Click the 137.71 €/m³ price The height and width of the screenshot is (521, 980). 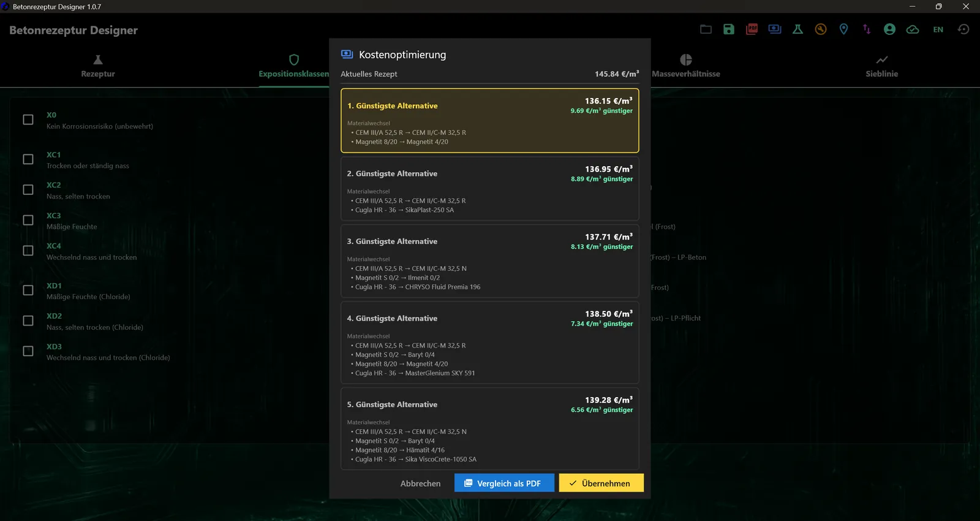[x=608, y=237]
